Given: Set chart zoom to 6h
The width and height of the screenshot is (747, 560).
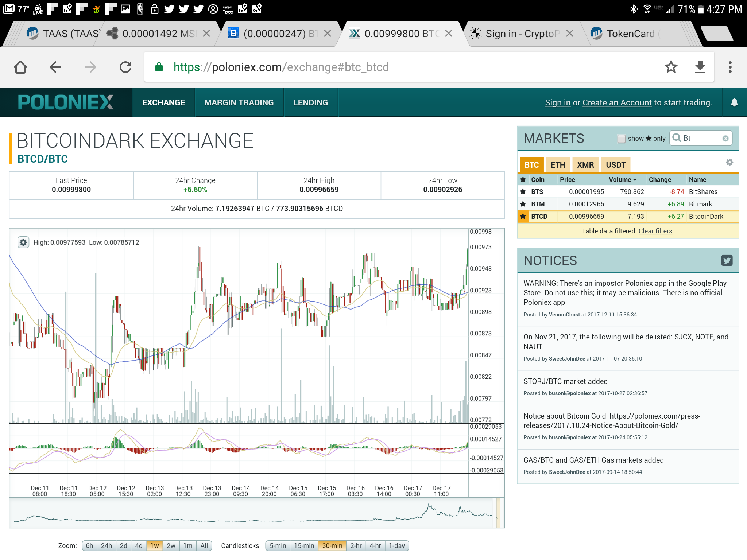Looking at the screenshot, I should click(x=89, y=546).
